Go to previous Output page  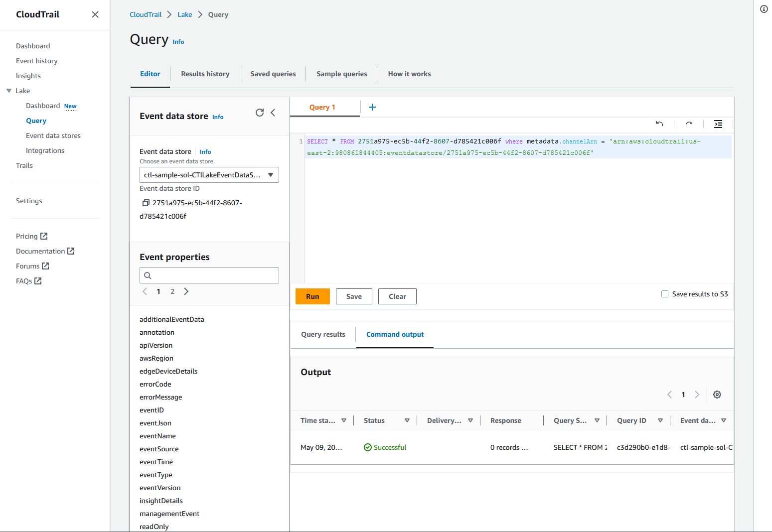pos(670,395)
